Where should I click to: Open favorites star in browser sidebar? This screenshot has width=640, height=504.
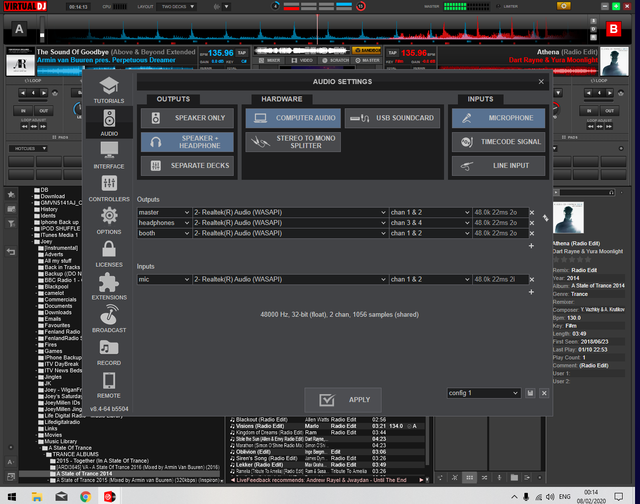[x=11, y=195]
